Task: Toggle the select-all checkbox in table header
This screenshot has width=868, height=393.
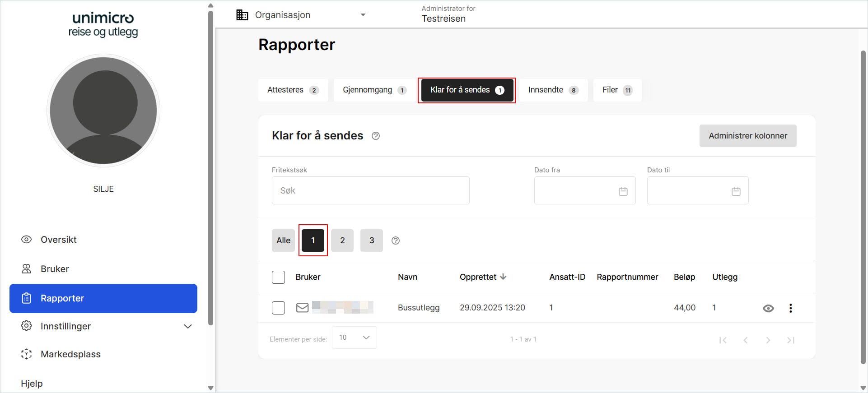Action: pyautogui.click(x=278, y=277)
